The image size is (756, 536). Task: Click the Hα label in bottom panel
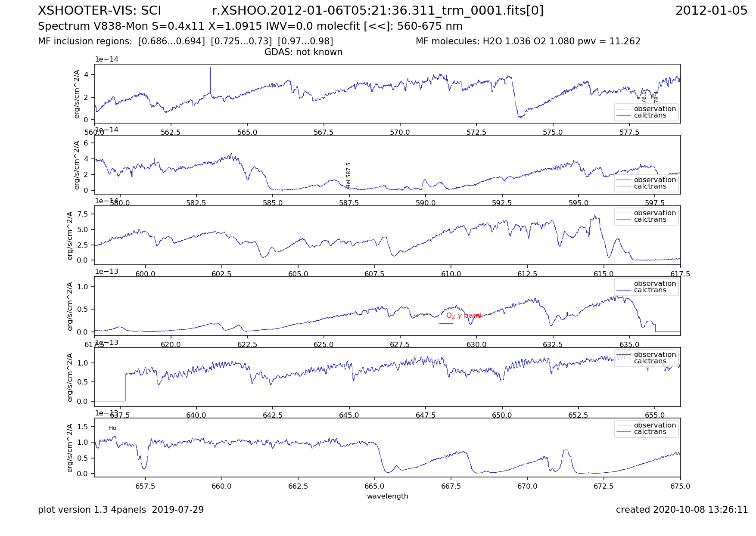point(112,428)
